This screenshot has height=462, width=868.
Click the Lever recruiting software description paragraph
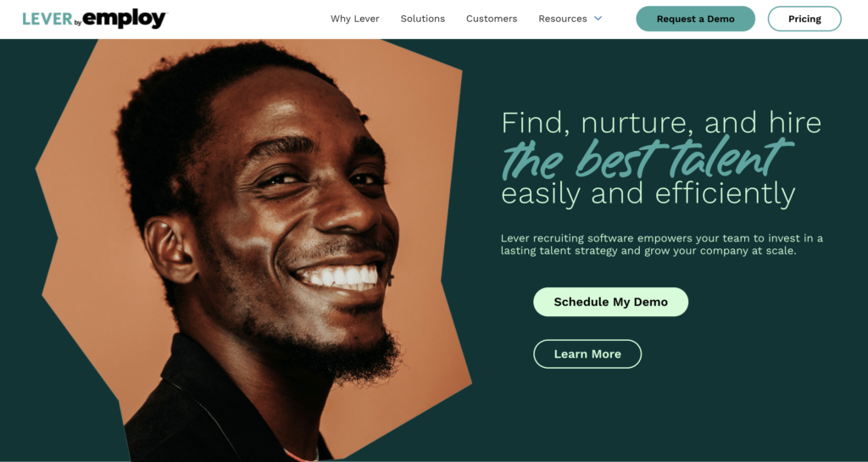661,244
